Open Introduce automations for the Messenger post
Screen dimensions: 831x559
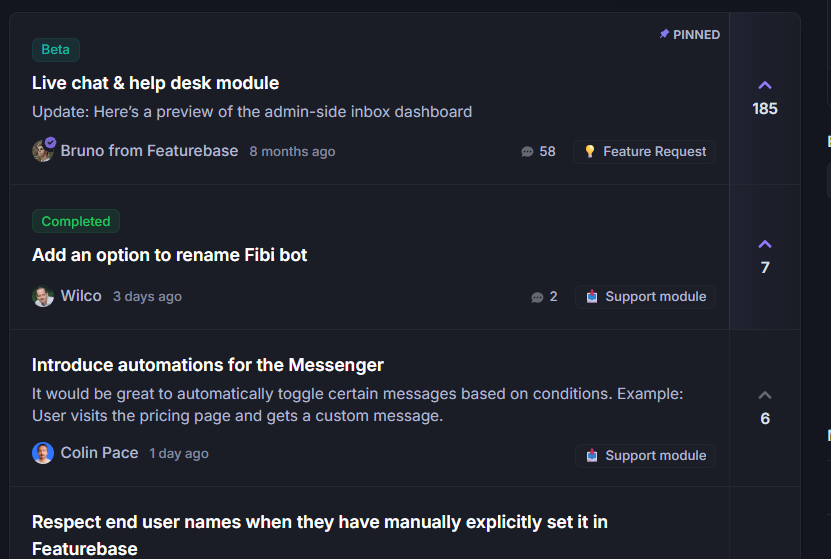pyautogui.click(x=208, y=365)
